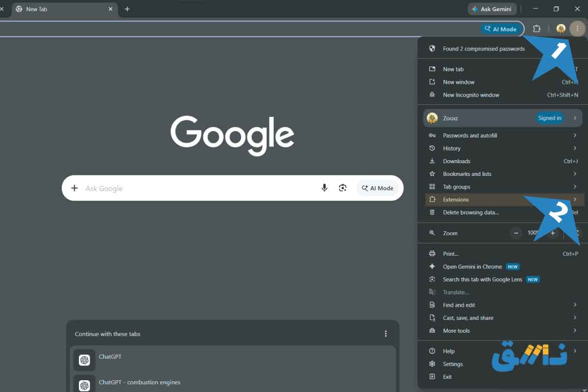Click the Tab groups grid icon

pyautogui.click(x=432, y=187)
